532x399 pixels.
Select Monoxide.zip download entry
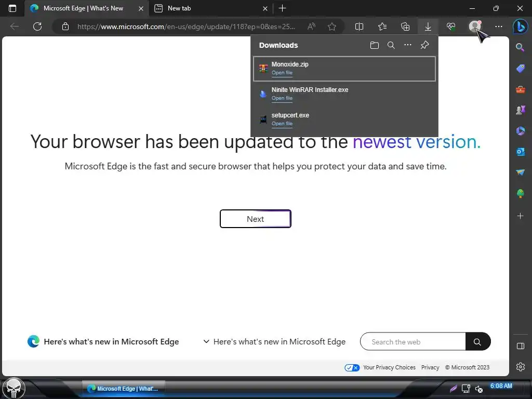[x=344, y=69]
